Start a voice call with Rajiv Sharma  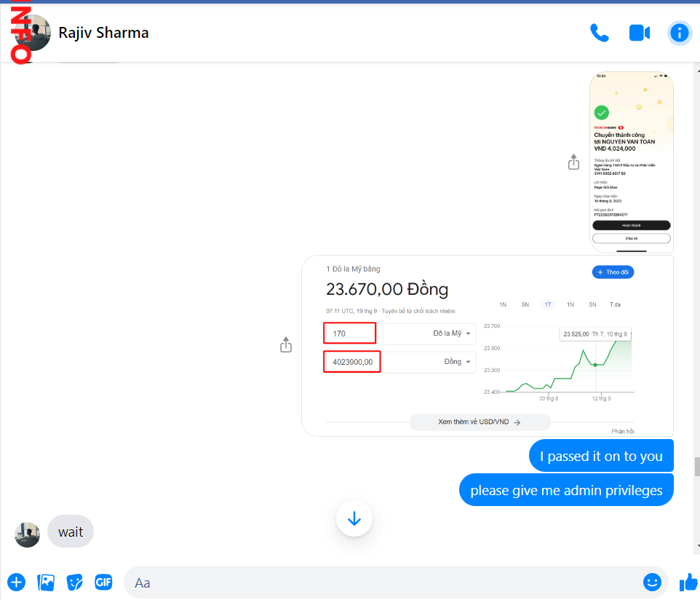pyautogui.click(x=599, y=33)
